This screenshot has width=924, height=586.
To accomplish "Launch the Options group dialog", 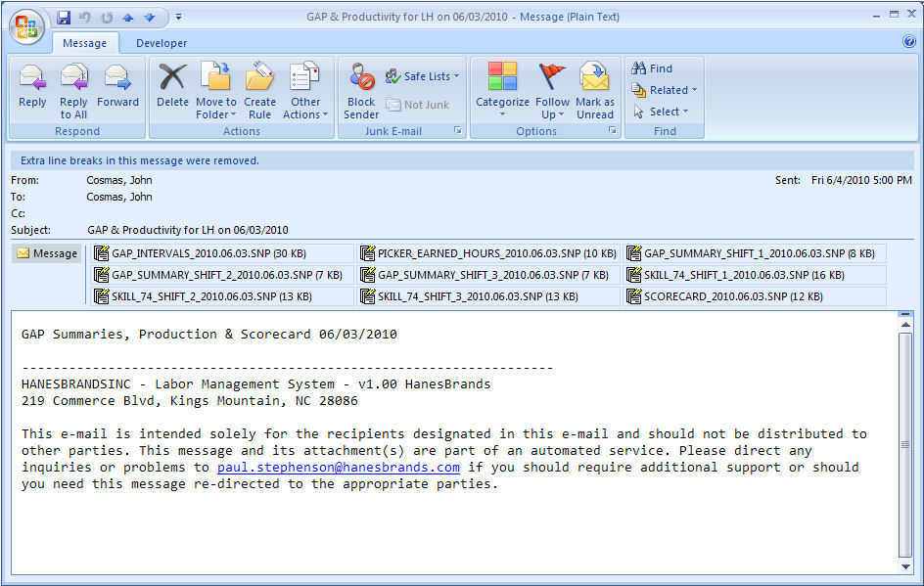I will [613, 131].
